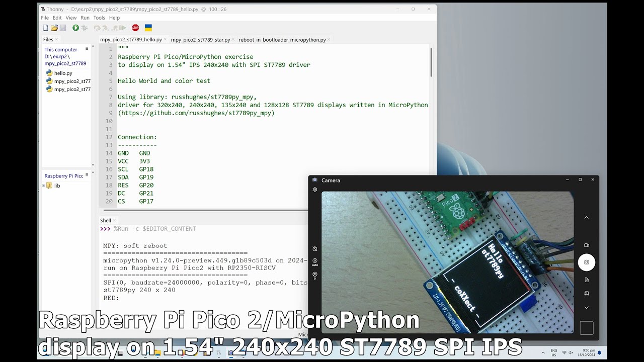This screenshot has height=362, width=644.
Task: Close the reboot_in_bootloader_micropython.py tab
Action: click(329, 40)
